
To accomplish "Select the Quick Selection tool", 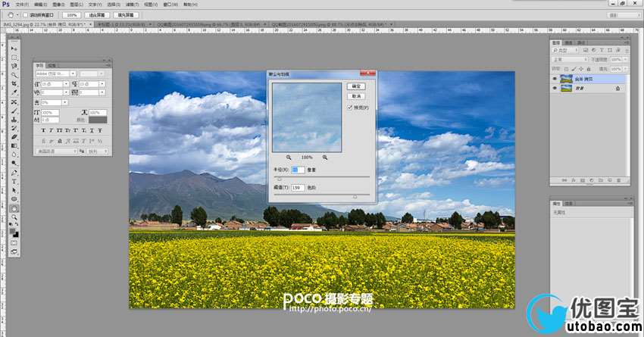I will [14, 75].
